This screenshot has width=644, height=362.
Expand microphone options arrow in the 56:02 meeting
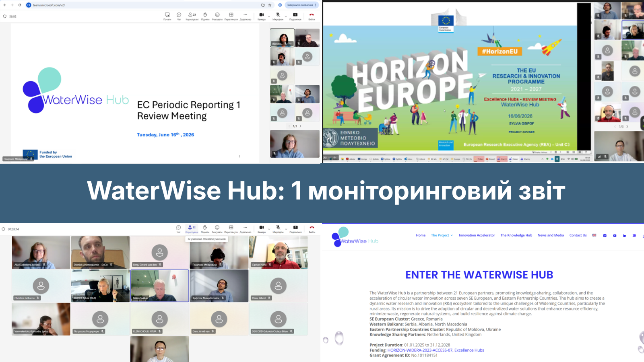tap(286, 16)
